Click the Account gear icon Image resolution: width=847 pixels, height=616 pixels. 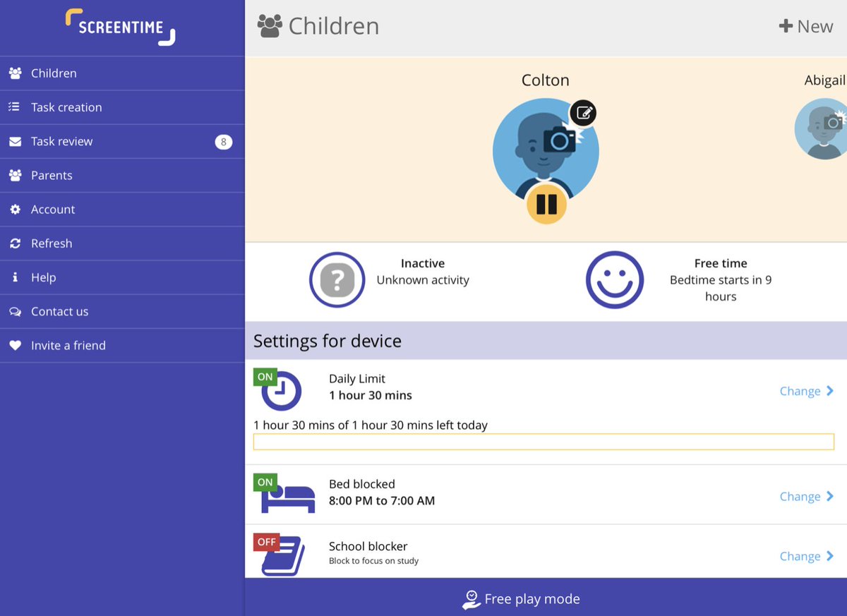[15, 210]
